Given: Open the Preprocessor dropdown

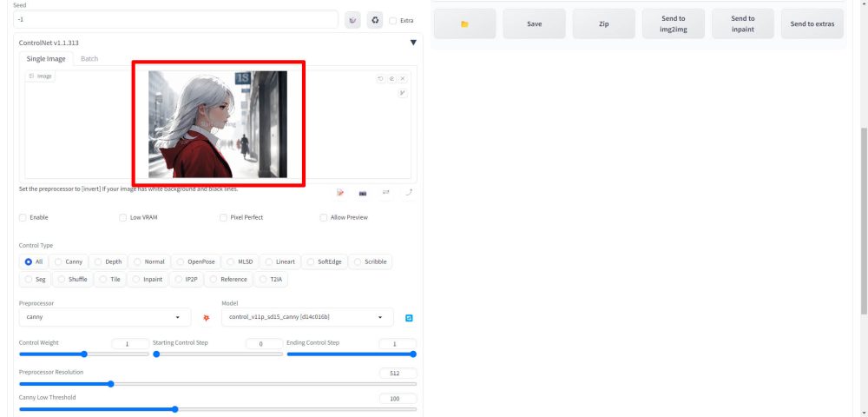Looking at the screenshot, I should point(105,318).
